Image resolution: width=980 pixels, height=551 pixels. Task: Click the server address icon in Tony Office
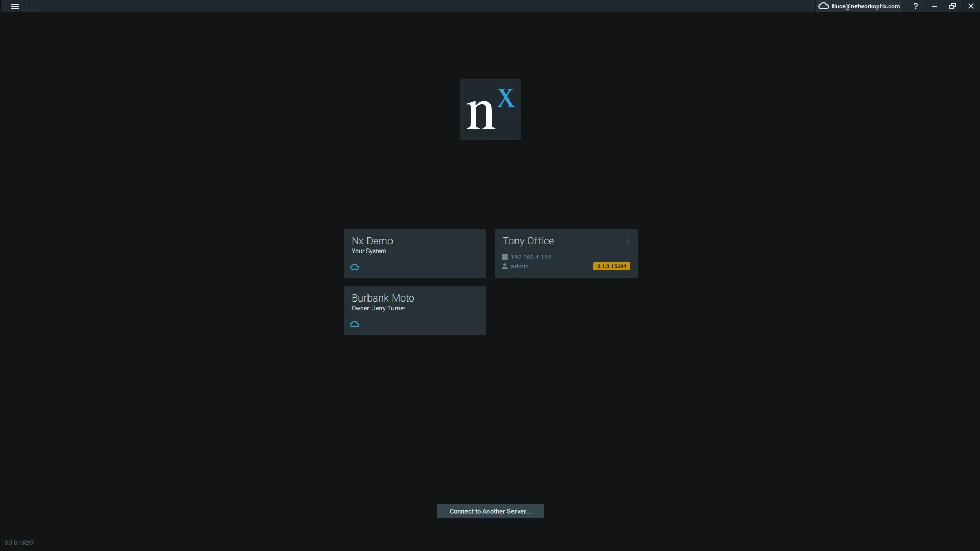505,257
